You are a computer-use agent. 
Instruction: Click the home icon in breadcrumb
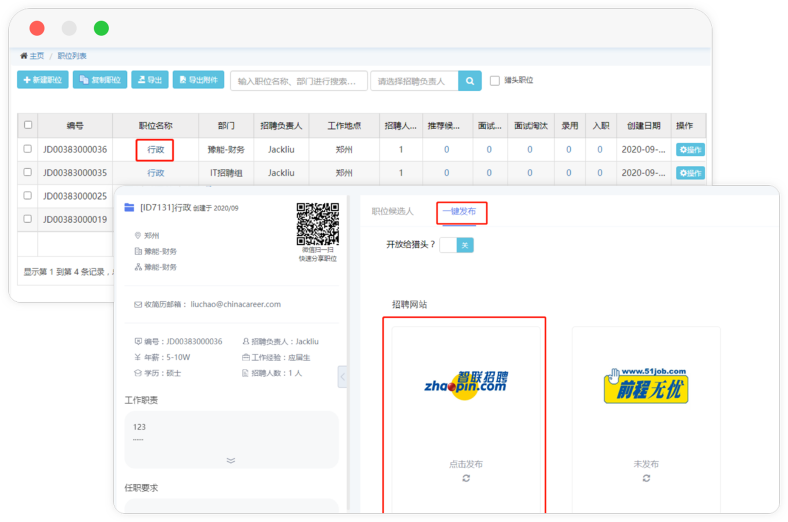point(24,56)
